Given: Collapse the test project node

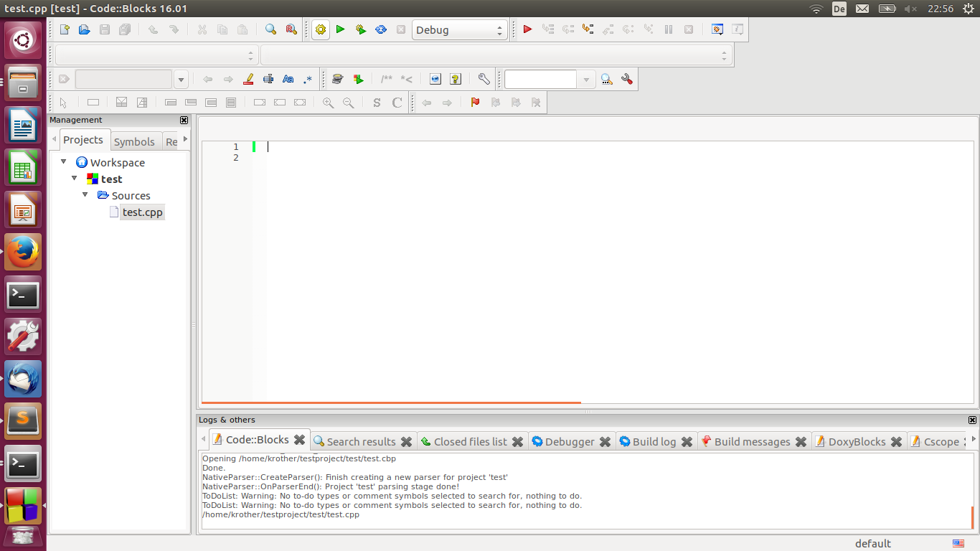Looking at the screenshot, I should [x=74, y=179].
